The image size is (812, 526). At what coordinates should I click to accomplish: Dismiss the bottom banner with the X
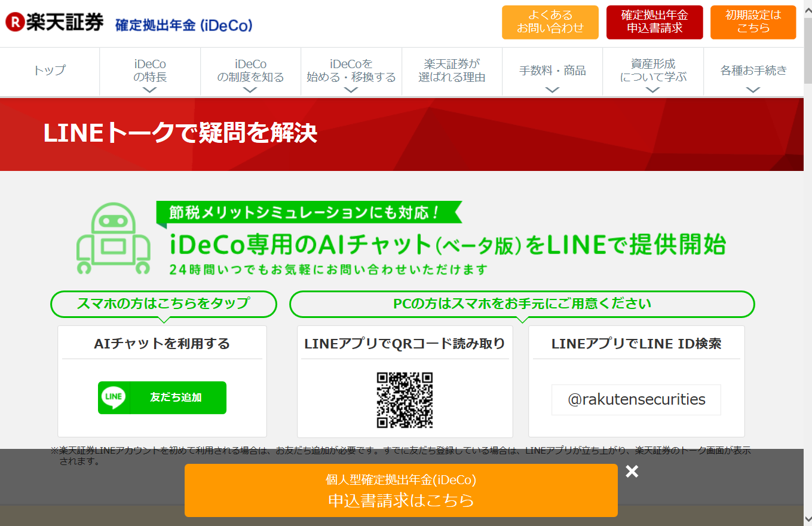pos(633,472)
